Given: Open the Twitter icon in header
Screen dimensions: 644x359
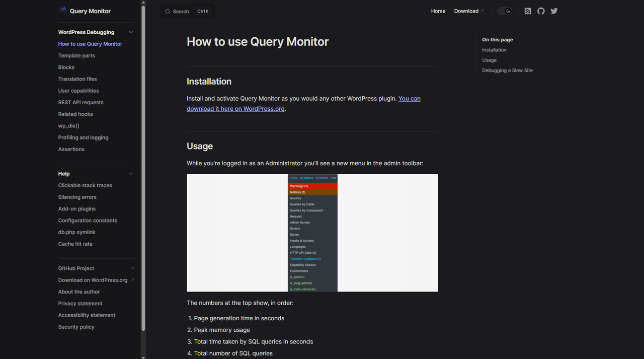Looking at the screenshot, I should pos(554,11).
